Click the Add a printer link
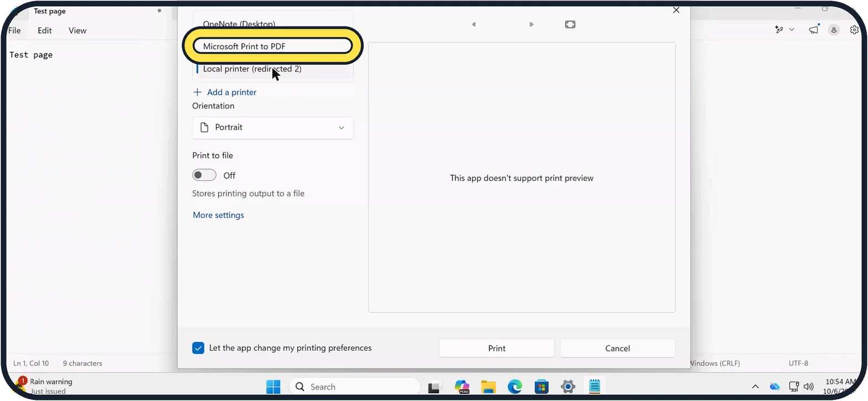The width and height of the screenshot is (868, 401). [225, 92]
